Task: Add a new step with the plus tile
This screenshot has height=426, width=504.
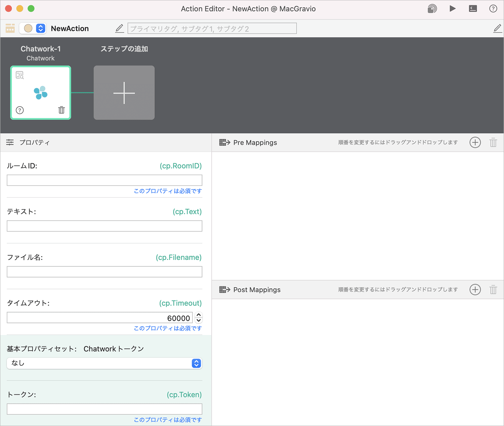Action: point(124,92)
